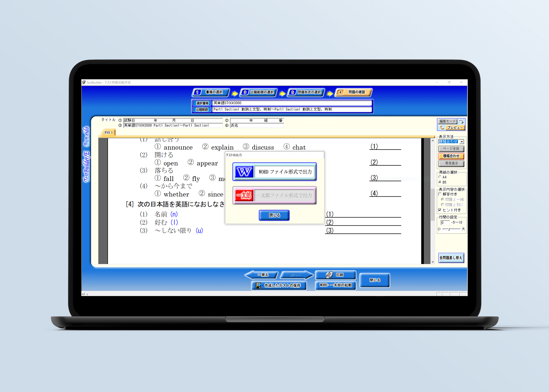
Task: Click the word discuss in preview
Action: [263, 148]
